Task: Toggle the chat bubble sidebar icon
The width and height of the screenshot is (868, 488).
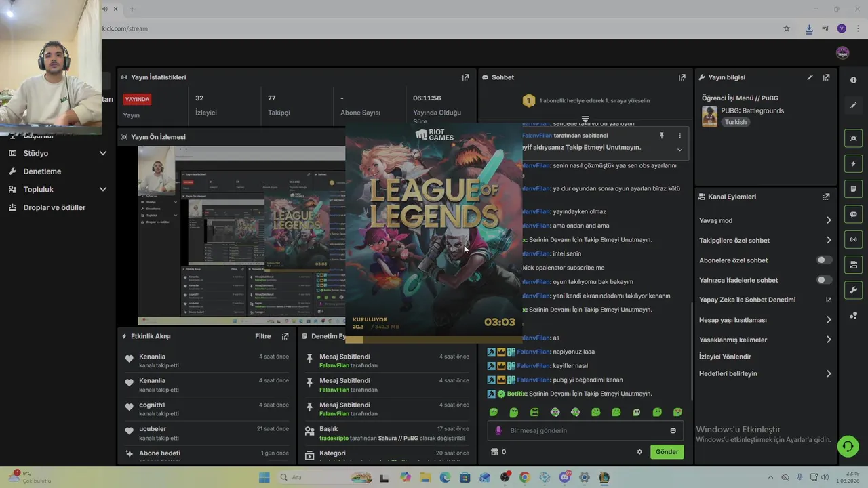Action: [853, 214]
